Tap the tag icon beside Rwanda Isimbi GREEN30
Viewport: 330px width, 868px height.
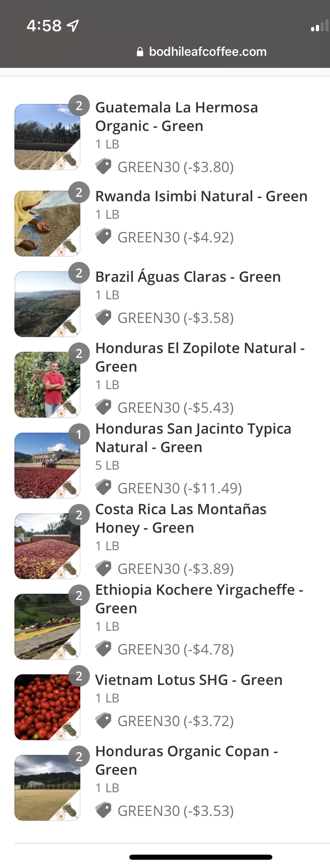pyautogui.click(x=103, y=237)
